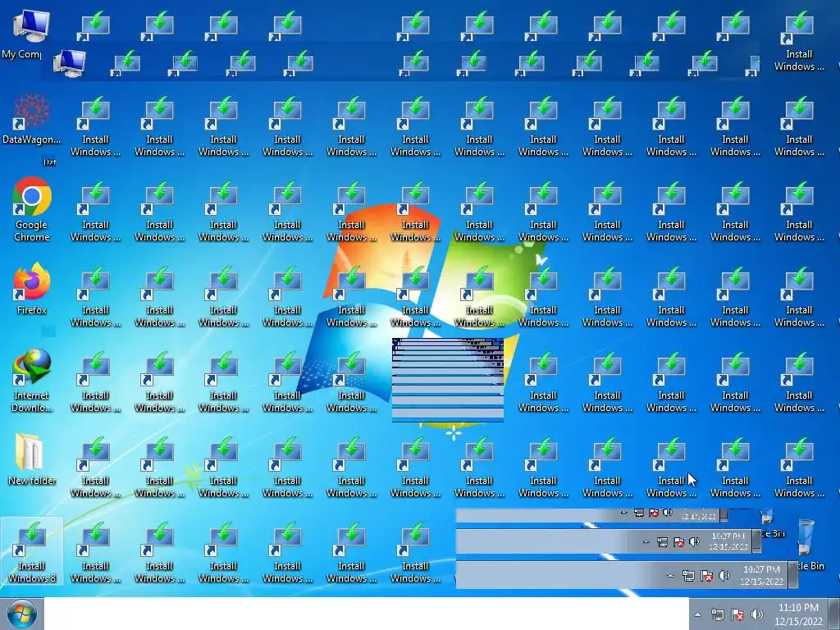Launch Google Chrome from the desktop
Screen dimensions: 840x630
coord(32,209)
